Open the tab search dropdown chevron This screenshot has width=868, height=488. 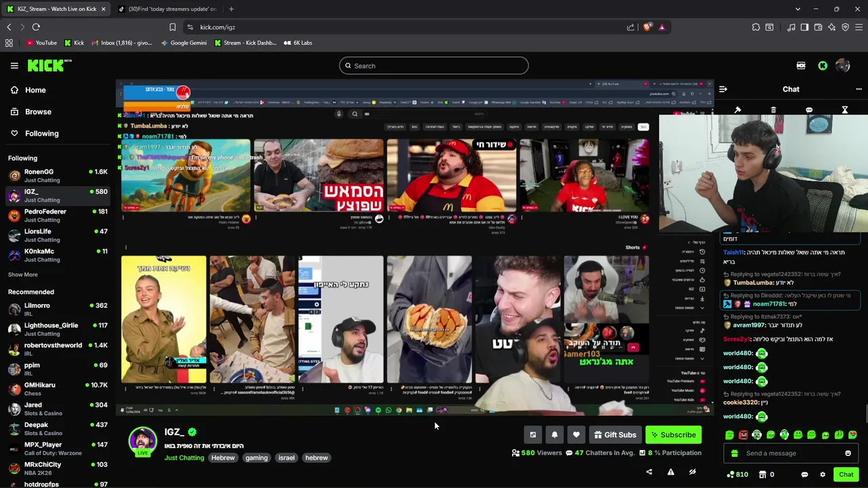797,9
